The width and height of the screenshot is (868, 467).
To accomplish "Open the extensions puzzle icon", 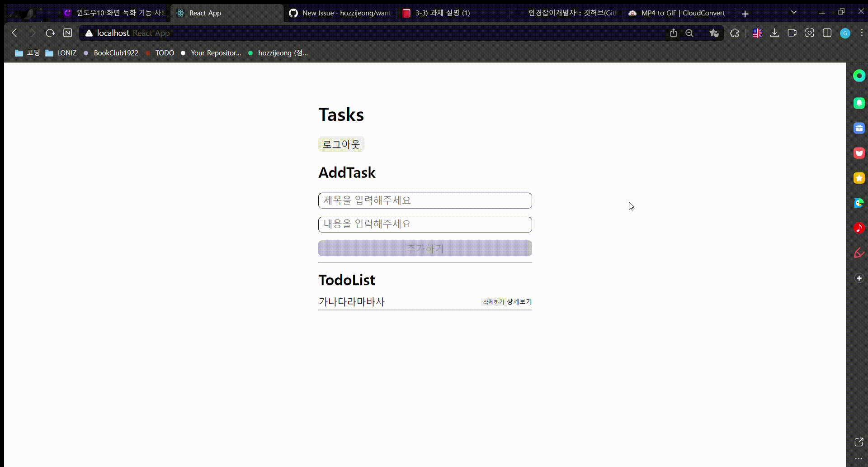I will [735, 33].
